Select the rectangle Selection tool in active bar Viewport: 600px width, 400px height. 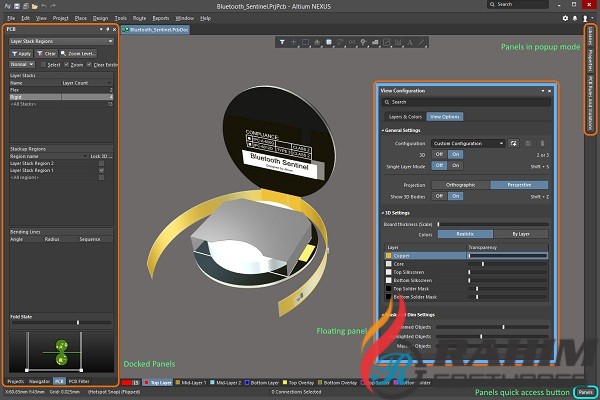[305, 42]
